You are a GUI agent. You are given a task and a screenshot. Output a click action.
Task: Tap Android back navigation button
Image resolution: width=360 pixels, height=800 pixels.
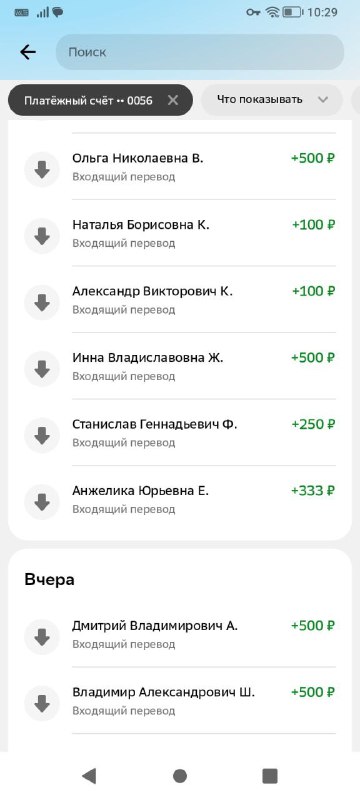(89, 776)
